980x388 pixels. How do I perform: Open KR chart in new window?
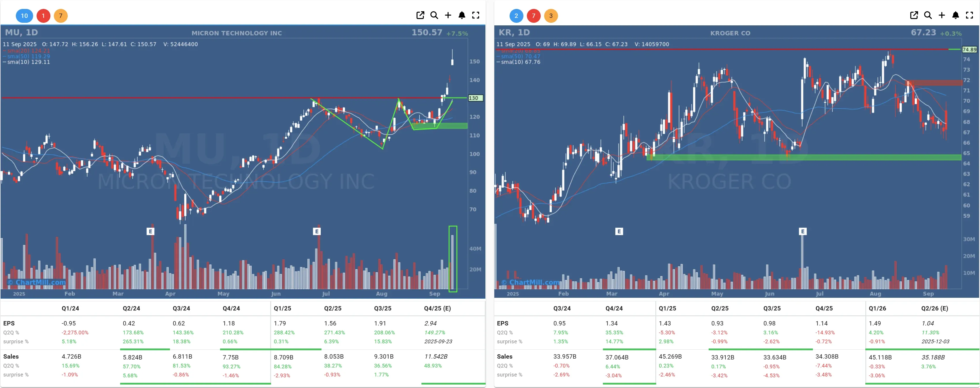914,15
